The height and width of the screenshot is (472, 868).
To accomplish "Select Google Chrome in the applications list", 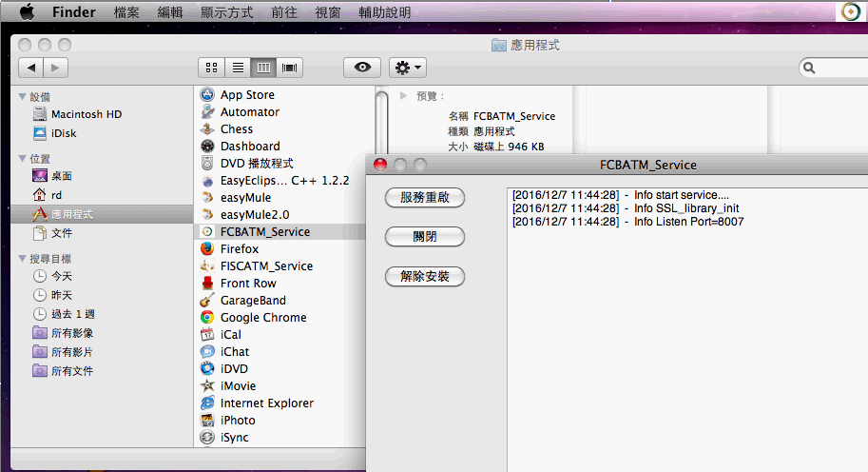I will [x=263, y=318].
